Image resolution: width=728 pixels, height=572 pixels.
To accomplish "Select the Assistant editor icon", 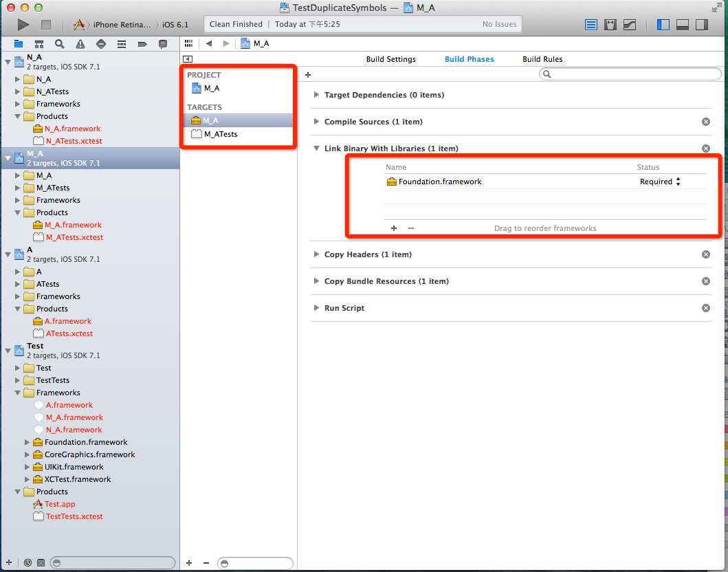I will pos(610,25).
